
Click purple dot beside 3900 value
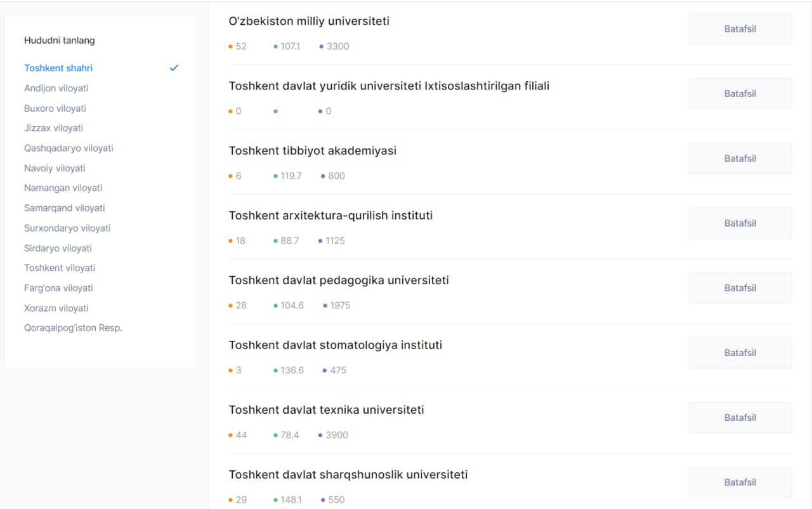[x=321, y=435]
